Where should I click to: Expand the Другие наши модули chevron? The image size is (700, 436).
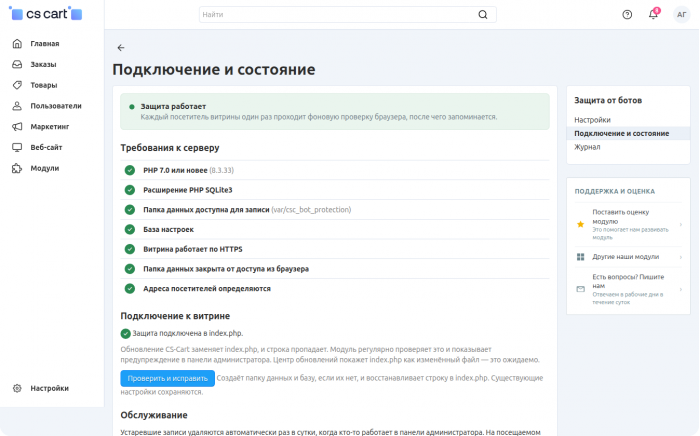[681, 257]
